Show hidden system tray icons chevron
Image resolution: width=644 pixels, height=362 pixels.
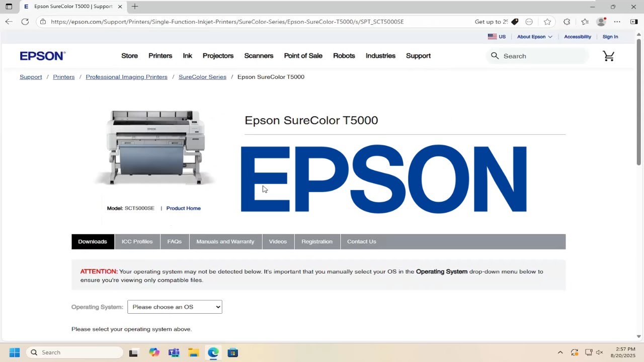[560, 352]
